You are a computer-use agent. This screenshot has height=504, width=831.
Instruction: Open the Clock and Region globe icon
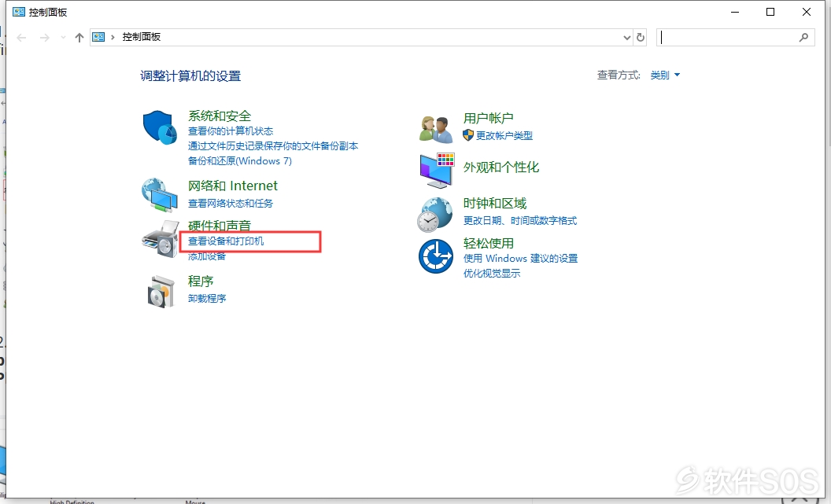coord(435,215)
